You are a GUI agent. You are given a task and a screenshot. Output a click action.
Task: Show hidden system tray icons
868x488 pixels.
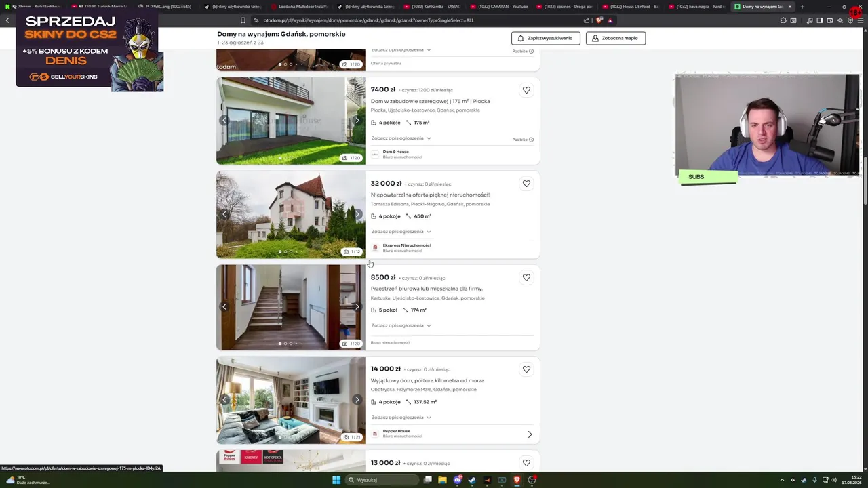(782, 480)
